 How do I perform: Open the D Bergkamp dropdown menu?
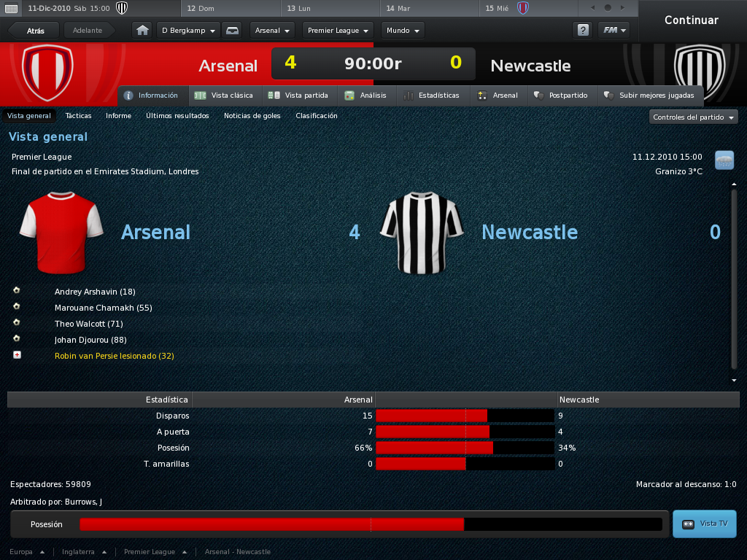[x=188, y=31]
